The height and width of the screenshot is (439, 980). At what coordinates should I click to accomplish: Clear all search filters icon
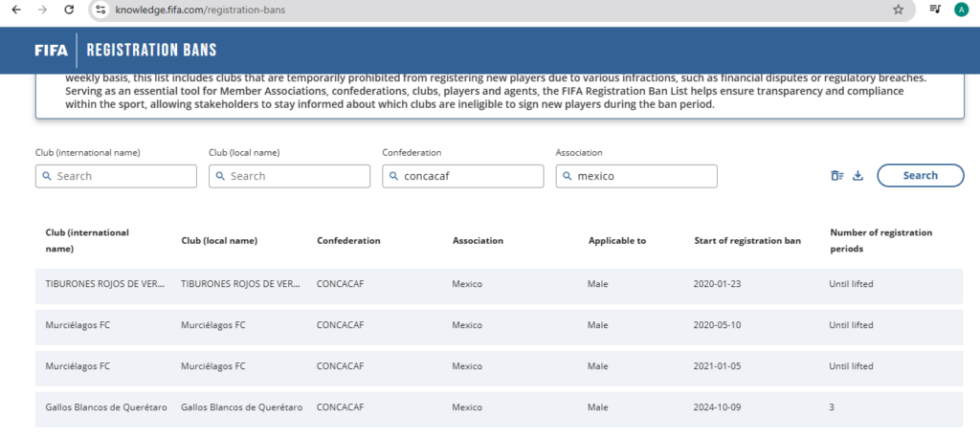click(836, 175)
